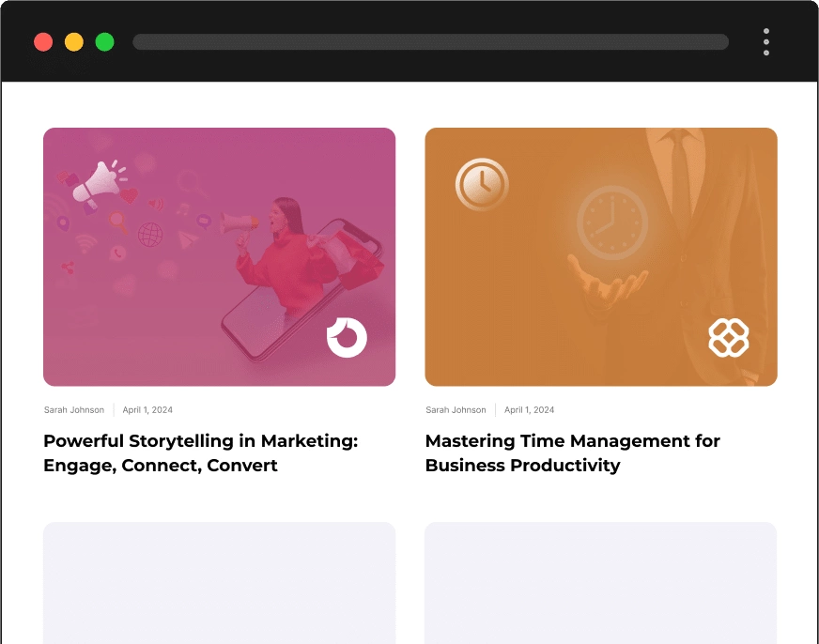
Task: Click the browser address bar
Action: click(431, 41)
